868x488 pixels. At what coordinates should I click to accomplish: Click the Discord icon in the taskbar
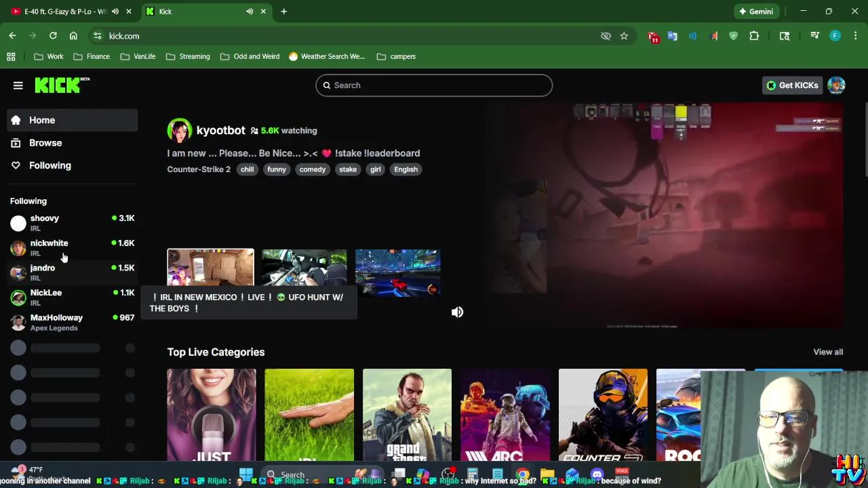tap(597, 474)
